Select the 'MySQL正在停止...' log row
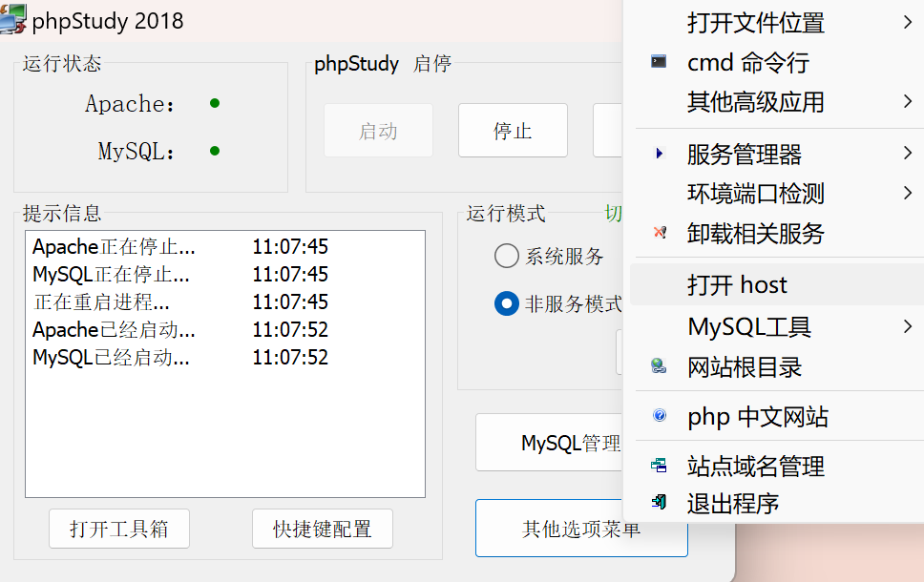 pyautogui.click(x=225, y=274)
